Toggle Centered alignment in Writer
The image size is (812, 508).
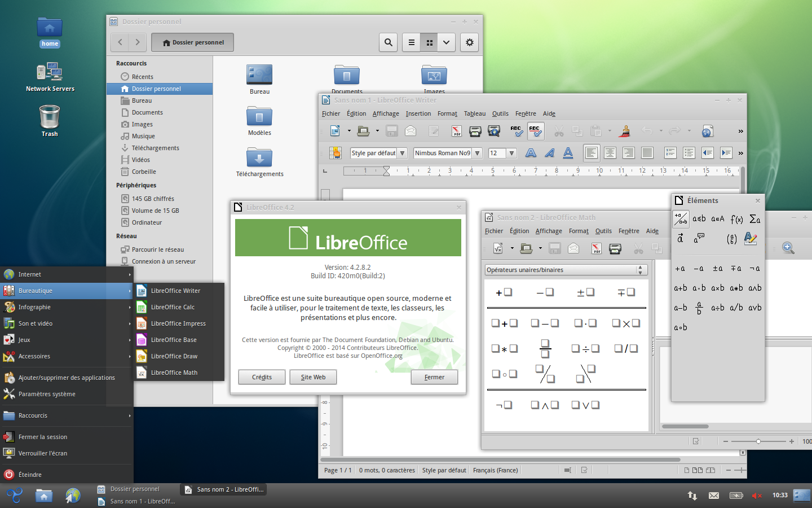(610, 153)
